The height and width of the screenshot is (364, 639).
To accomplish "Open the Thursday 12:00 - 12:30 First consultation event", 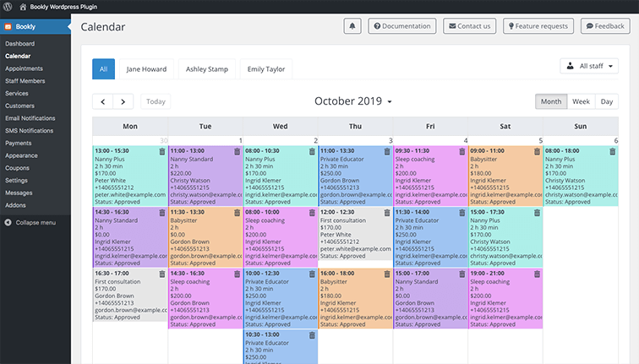I will coord(355,234).
